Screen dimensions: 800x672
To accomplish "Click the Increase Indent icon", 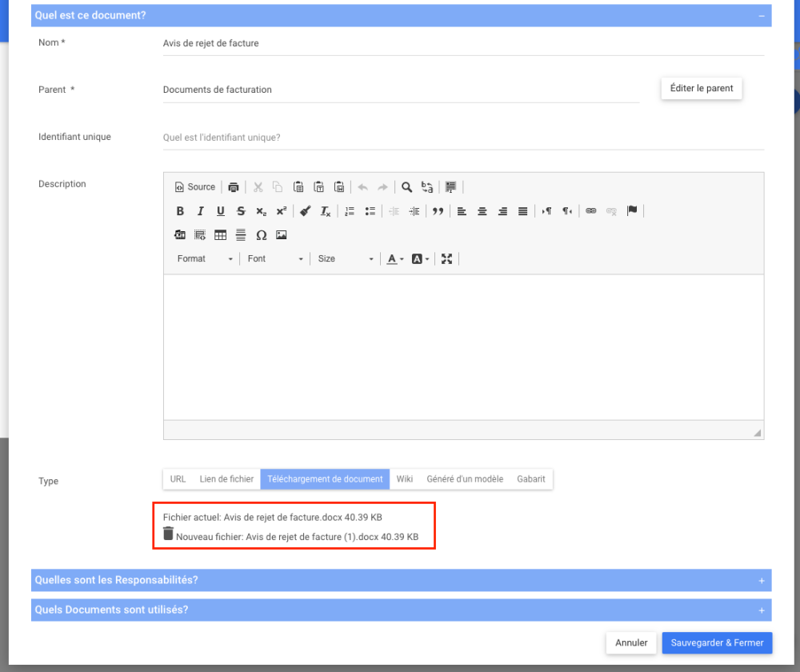I will 414,210.
